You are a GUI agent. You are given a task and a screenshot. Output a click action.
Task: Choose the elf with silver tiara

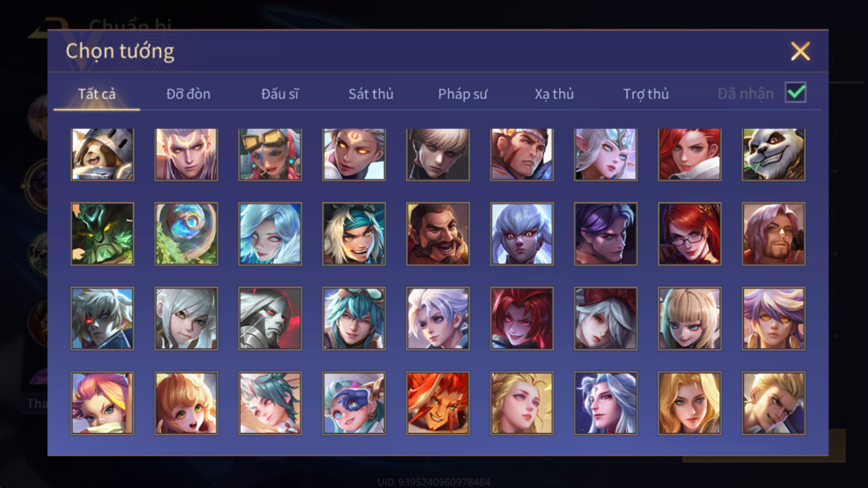(x=606, y=155)
